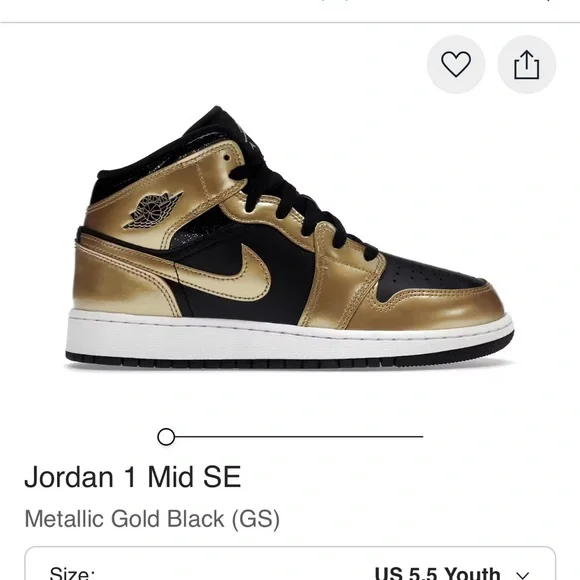Click the Jordan Wings logo on the collar
Screen dimensions: 580x580
pyautogui.click(x=153, y=210)
